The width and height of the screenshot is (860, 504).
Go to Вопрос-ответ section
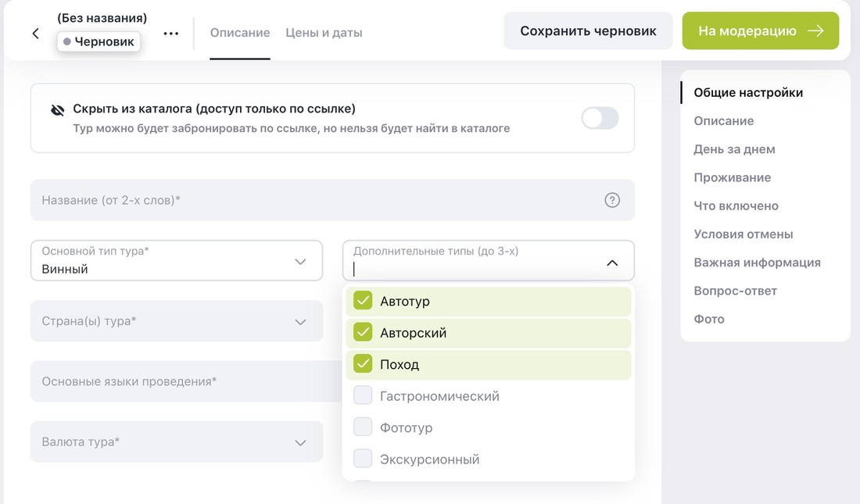point(735,291)
